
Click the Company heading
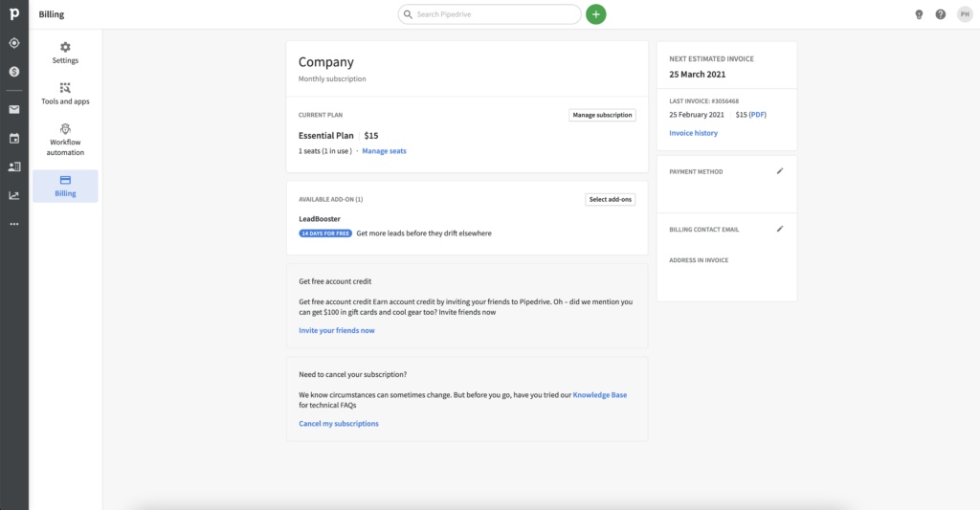click(x=326, y=62)
